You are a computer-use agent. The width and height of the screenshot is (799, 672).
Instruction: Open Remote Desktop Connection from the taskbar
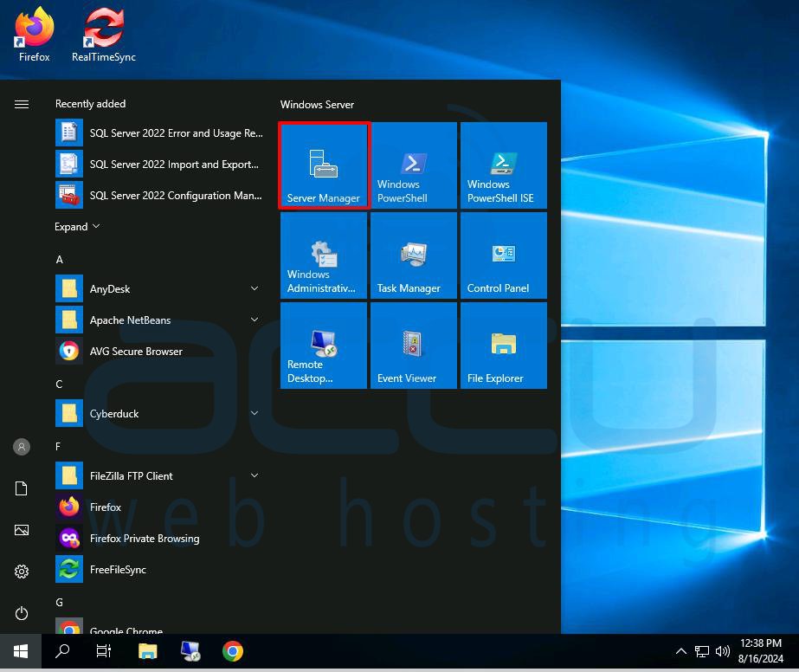point(190,651)
